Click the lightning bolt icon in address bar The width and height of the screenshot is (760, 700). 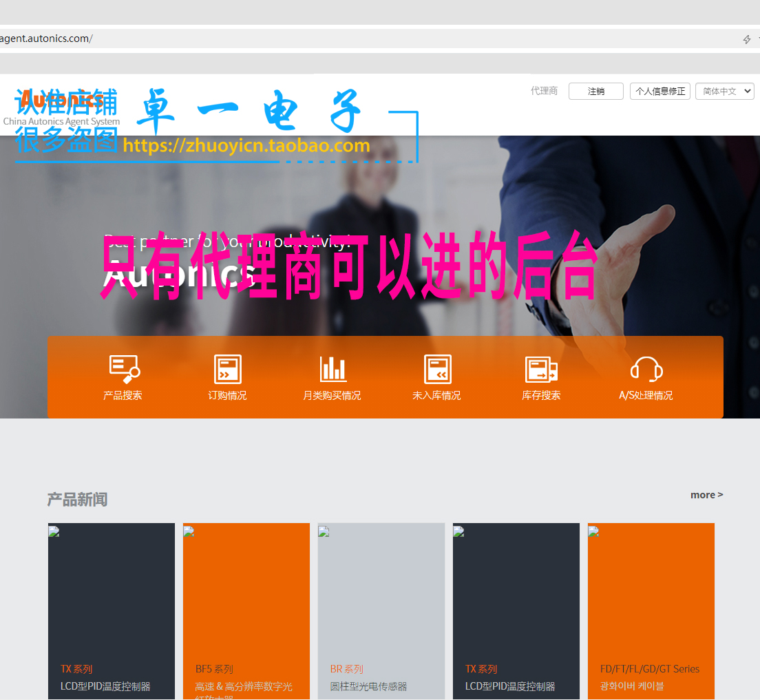[746, 39]
